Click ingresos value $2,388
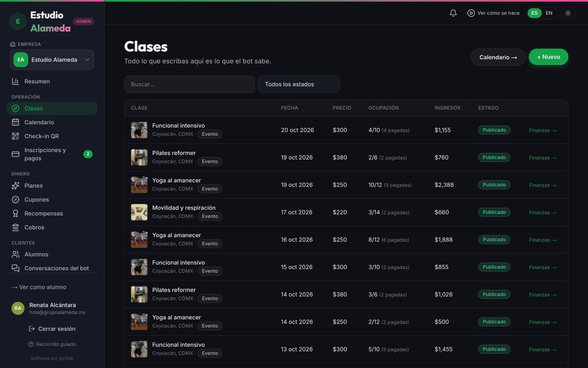The image size is (588, 368). click(444, 185)
